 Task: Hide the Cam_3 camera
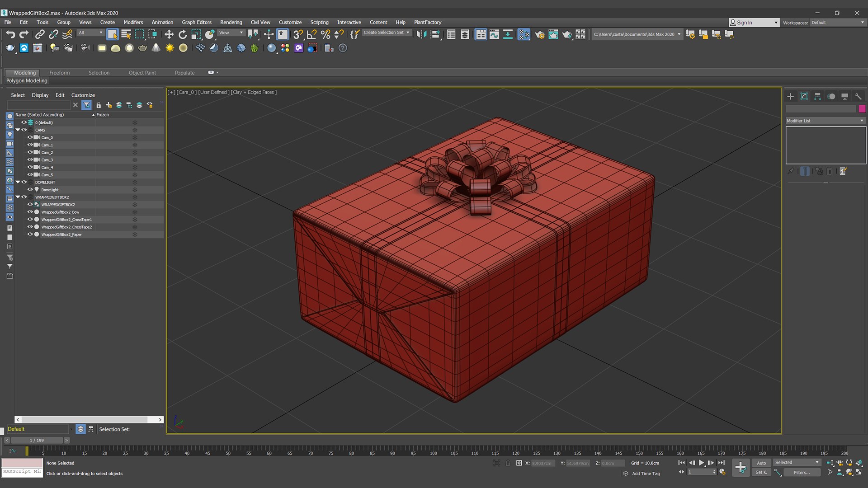30,160
